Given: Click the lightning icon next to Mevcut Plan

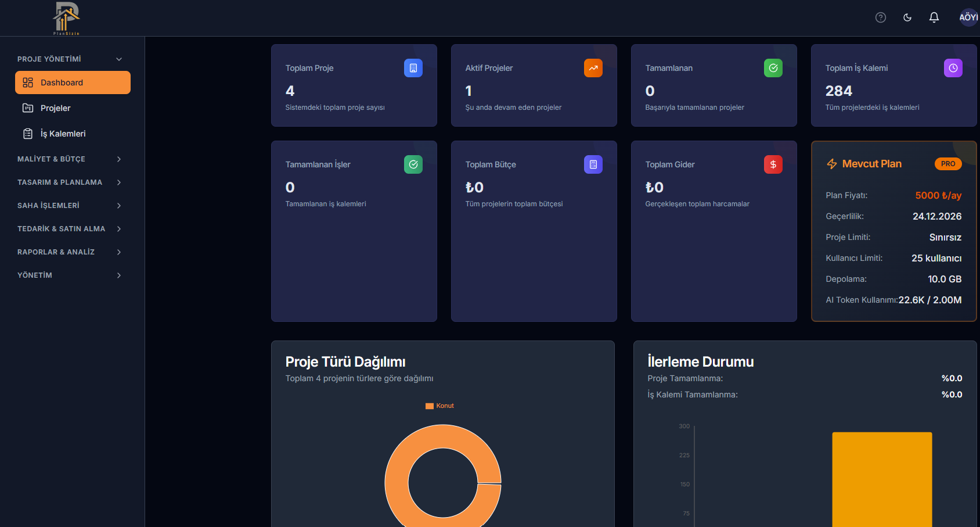Looking at the screenshot, I should 831,164.
